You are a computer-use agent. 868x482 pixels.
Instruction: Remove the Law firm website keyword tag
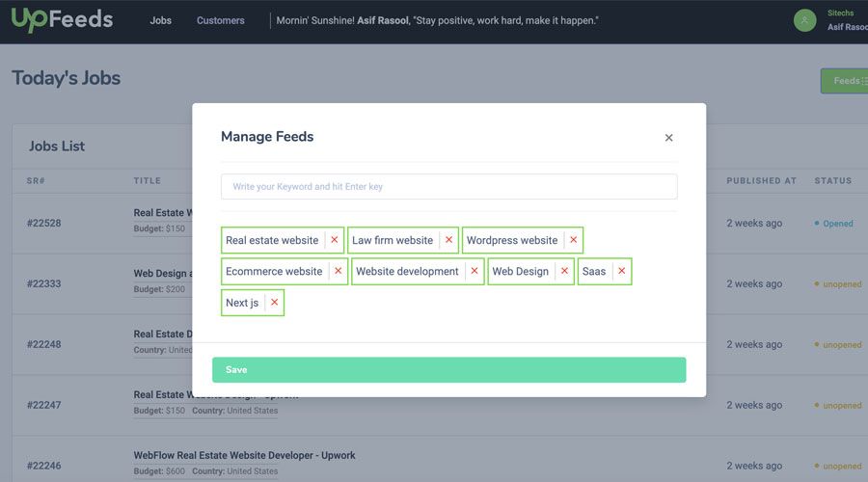[448, 240]
